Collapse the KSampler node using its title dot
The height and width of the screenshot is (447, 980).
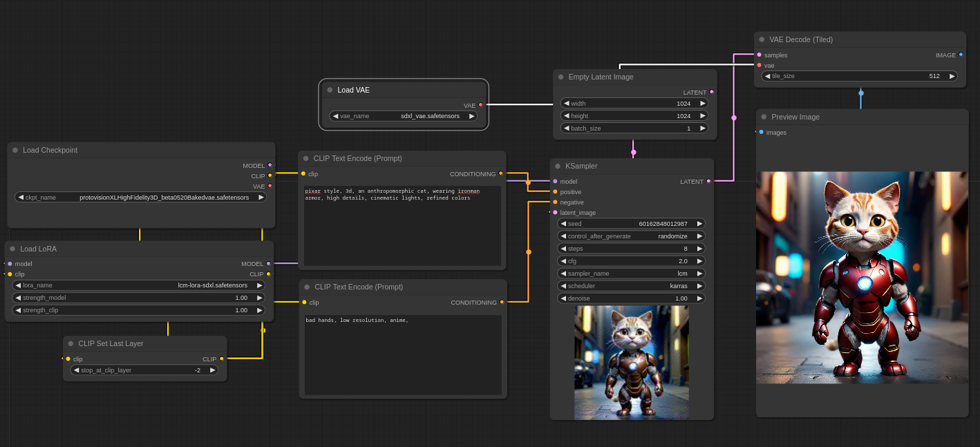558,166
